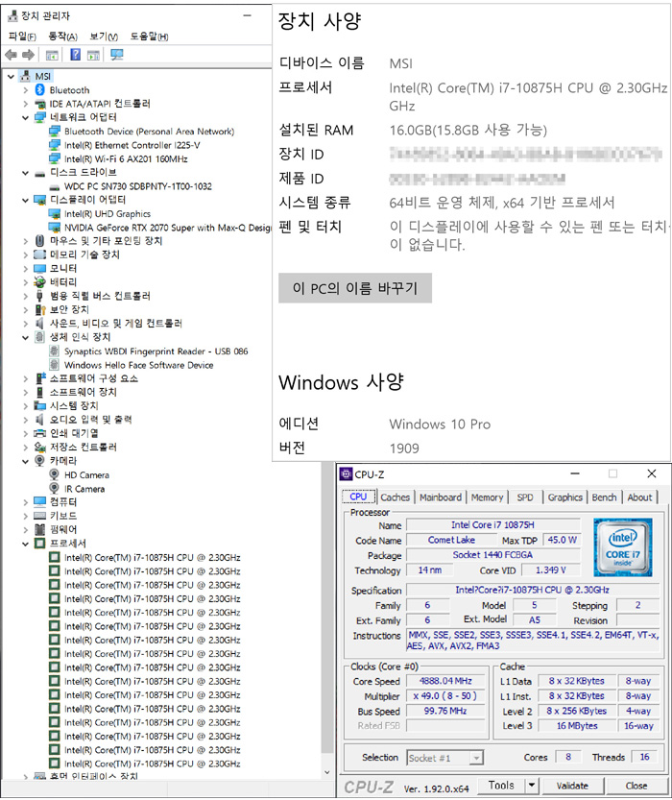The width and height of the screenshot is (672, 800).
Task: Open the Socket #1 selection dropdown
Action: (476, 758)
